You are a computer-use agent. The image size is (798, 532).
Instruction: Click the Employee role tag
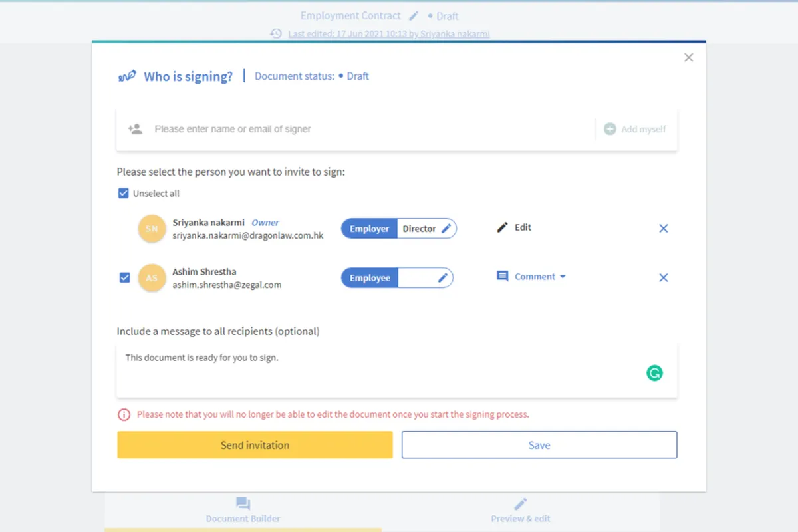pyautogui.click(x=370, y=278)
